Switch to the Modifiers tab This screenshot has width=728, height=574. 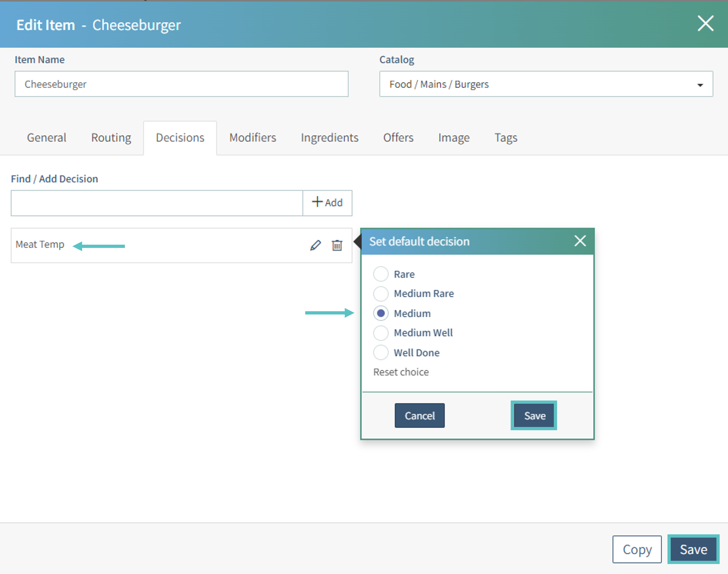click(x=252, y=138)
